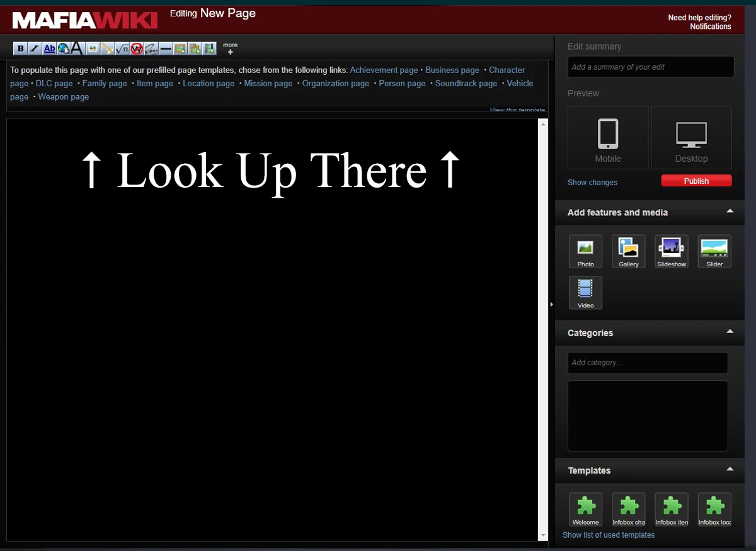Collapse the Templates section
The width and height of the screenshot is (756, 551).
pyautogui.click(x=730, y=469)
